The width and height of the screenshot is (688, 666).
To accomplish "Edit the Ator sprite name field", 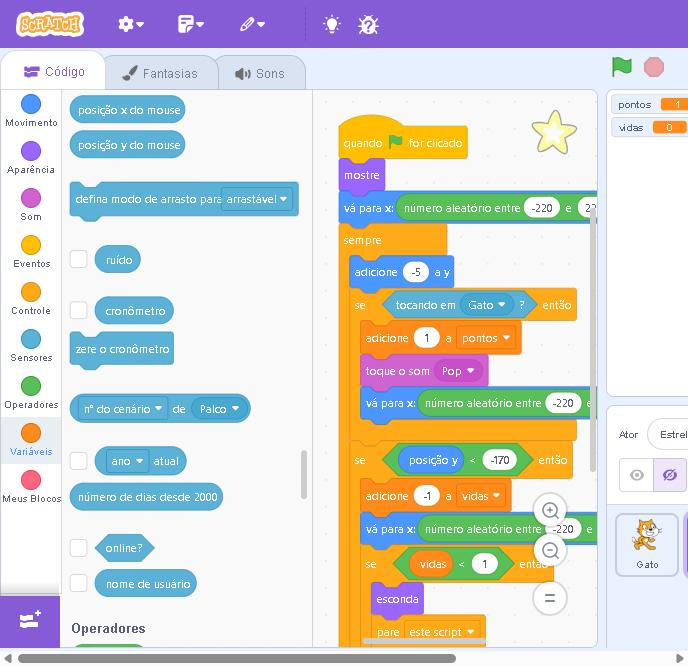I will (669, 434).
